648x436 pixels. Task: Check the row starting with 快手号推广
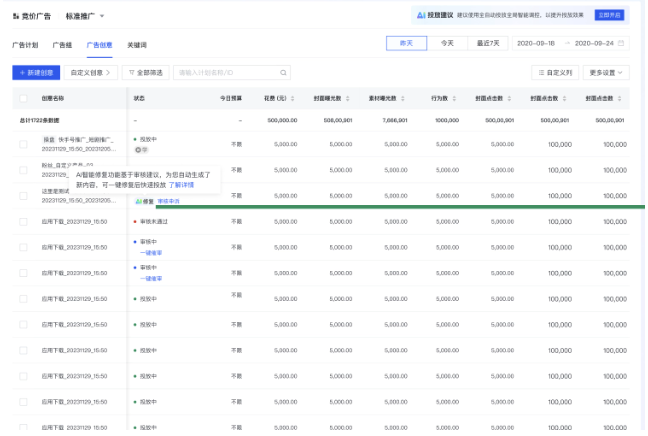[23, 144]
